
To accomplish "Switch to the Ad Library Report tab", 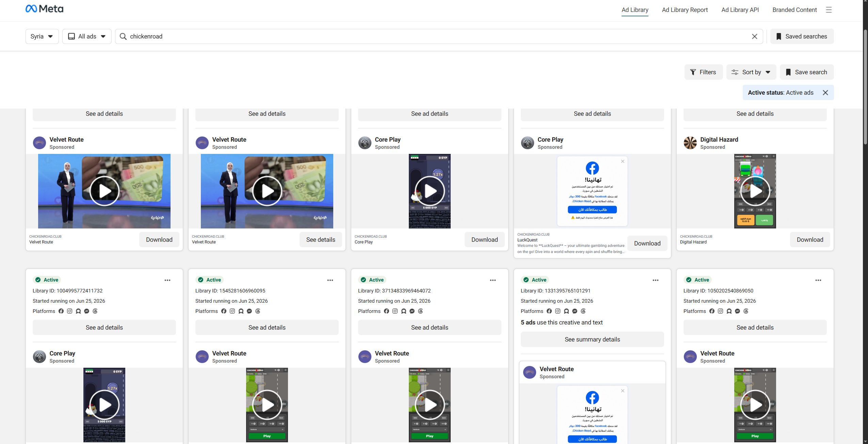I will (685, 10).
